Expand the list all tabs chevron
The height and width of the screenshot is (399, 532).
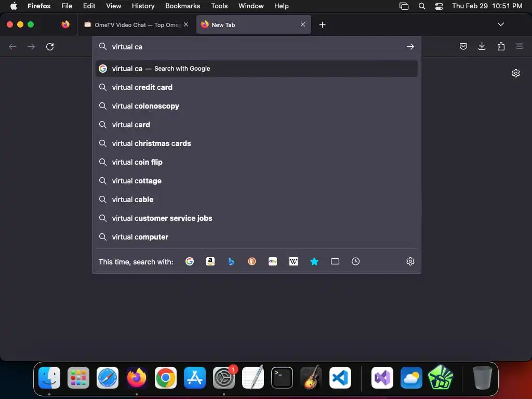click(500, 24)
